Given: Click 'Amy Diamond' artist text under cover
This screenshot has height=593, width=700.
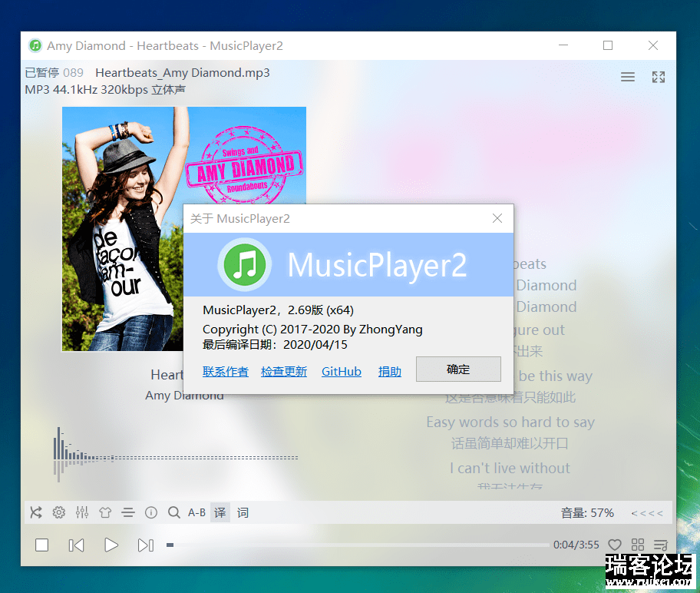Looking at the screenshot, I should pos(184,396).
